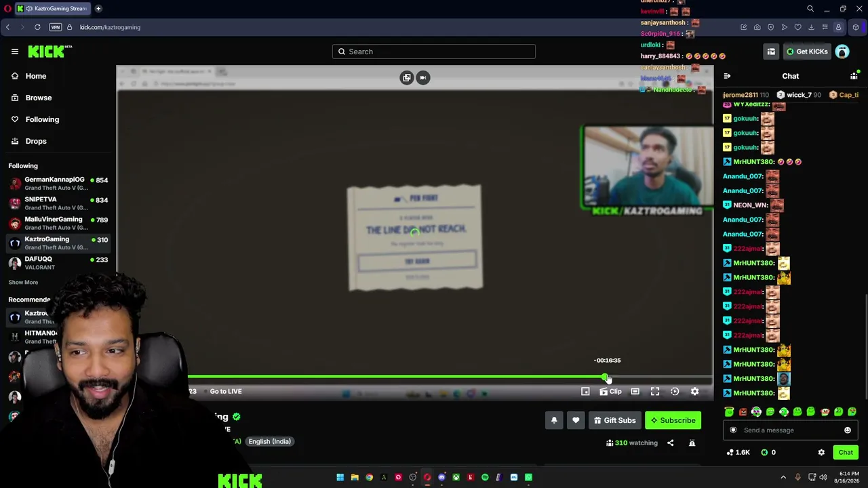Screen dimensions: 868x488
Task: Open SNIPETVA channel from Following list
Action: pos(58,203)
